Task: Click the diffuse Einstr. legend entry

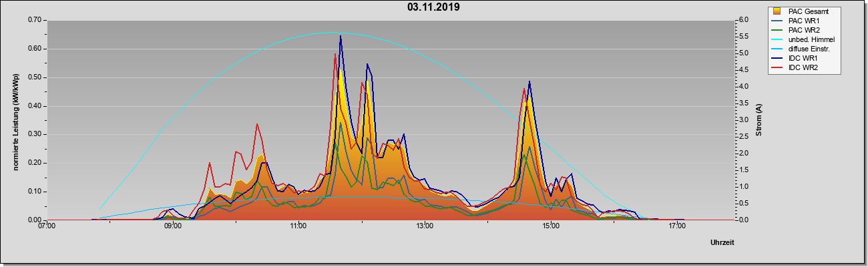Action: point(803,49)
